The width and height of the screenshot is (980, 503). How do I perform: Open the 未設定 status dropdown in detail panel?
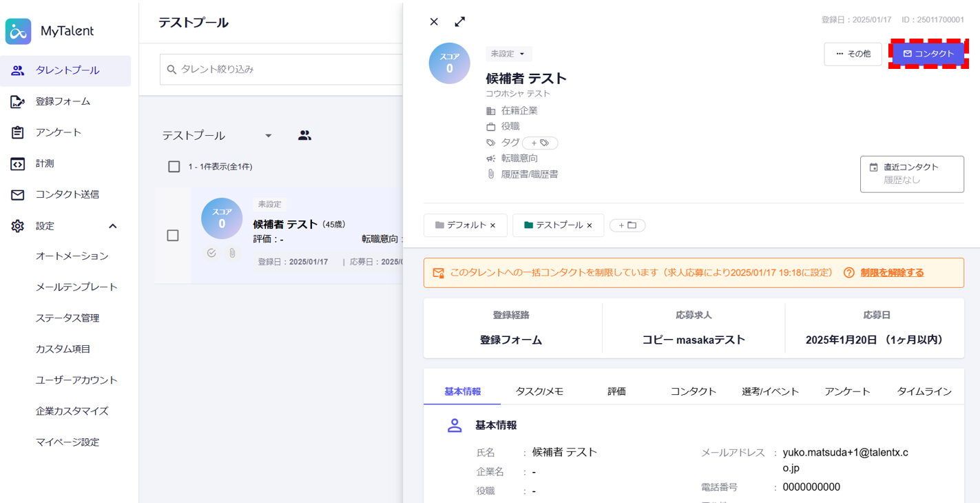pyautogui.click(x=508, y=54)
